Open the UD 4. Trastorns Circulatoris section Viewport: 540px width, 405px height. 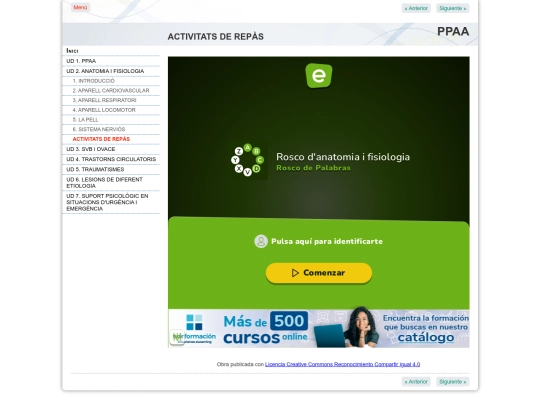coord(111,159)
